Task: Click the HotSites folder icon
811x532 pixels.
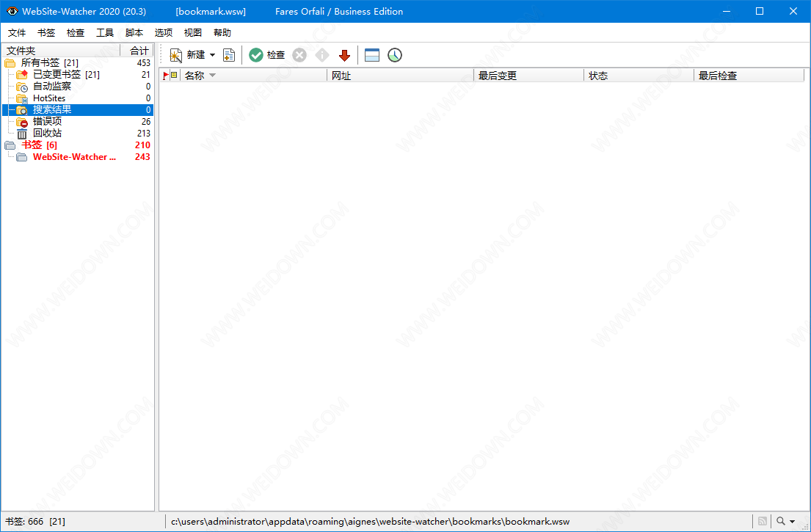Action: (22, 98)
